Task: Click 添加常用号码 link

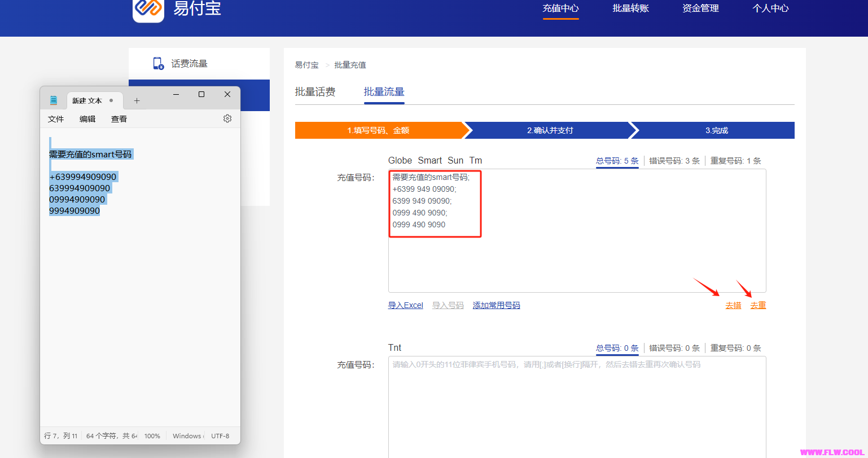Action: [x=497, y=305]
